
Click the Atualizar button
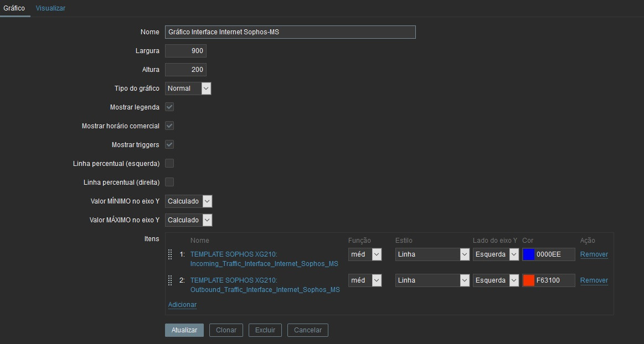(x=184, y=330)
